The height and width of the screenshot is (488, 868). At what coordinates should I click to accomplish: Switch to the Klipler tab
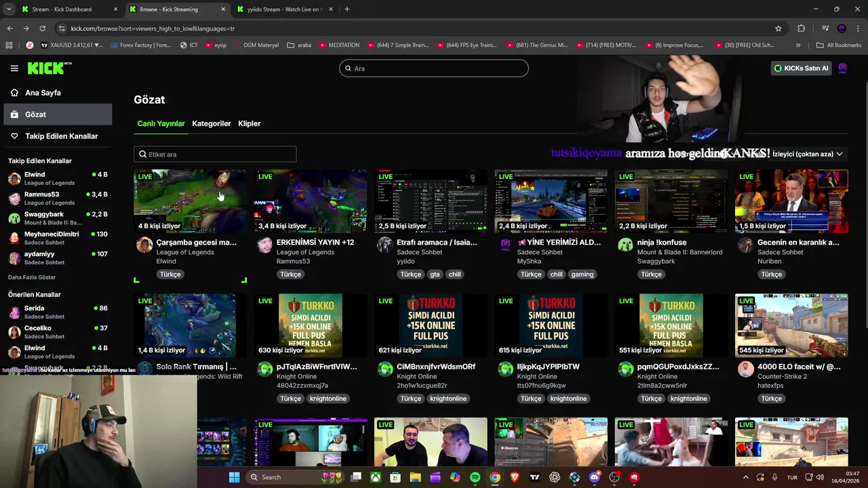point(250,123)
